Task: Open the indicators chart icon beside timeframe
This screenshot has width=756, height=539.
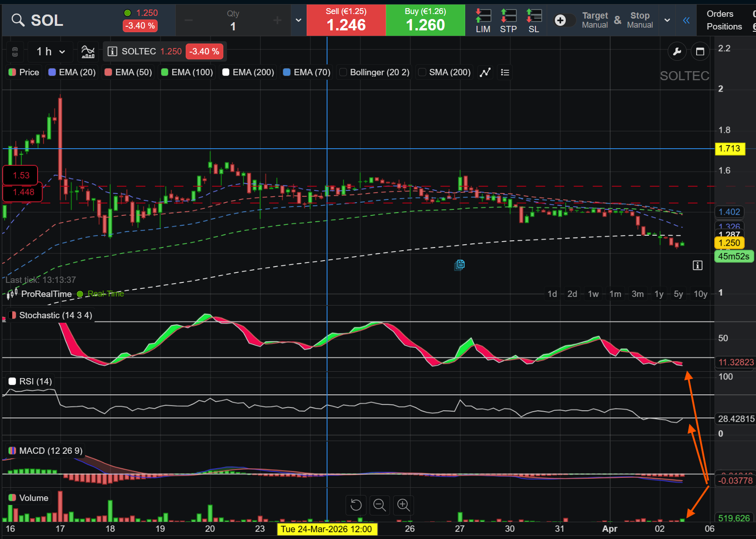Action: pyautogui.click(x=88, y=52)
